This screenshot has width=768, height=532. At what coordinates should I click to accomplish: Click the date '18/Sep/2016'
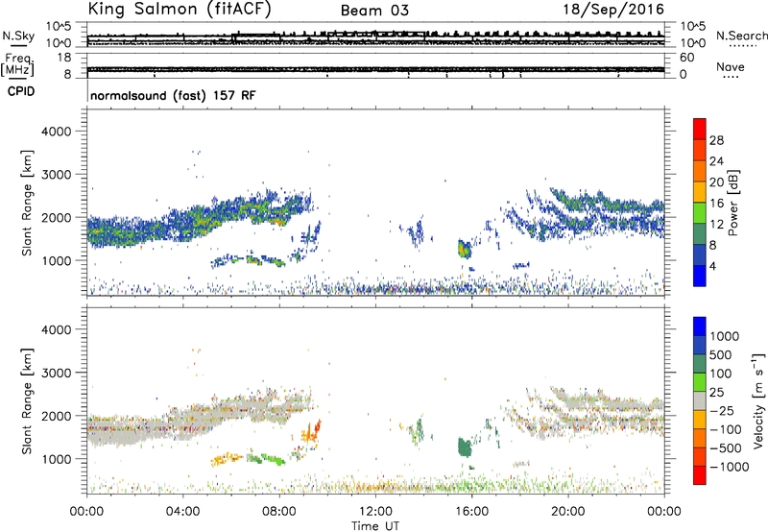coord(613,10)
